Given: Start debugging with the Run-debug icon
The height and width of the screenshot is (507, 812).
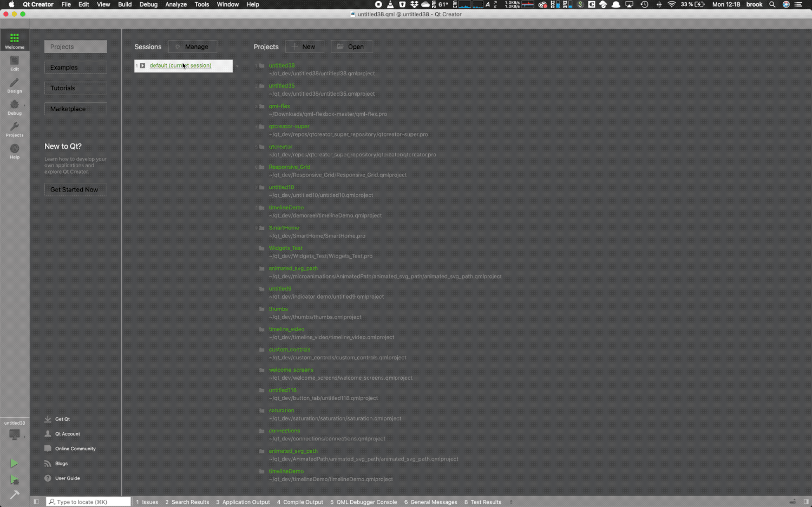Looking at the screenshot, I should 14,479.
